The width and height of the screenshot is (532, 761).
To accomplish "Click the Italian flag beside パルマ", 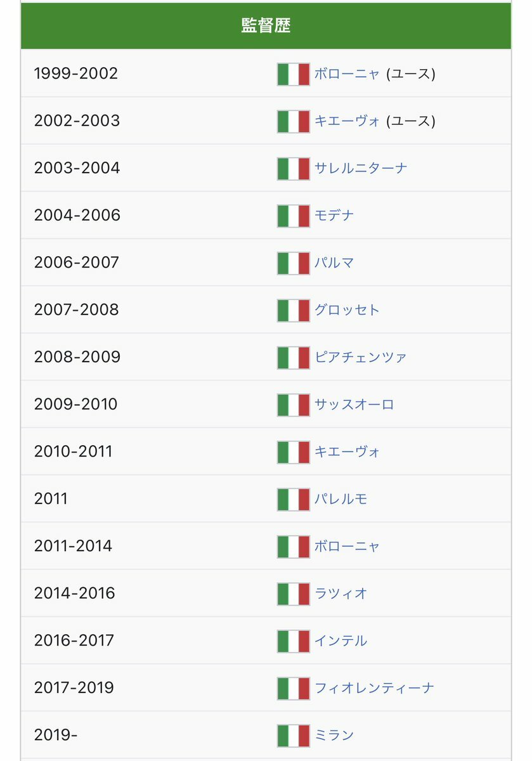I will point(293,263).
